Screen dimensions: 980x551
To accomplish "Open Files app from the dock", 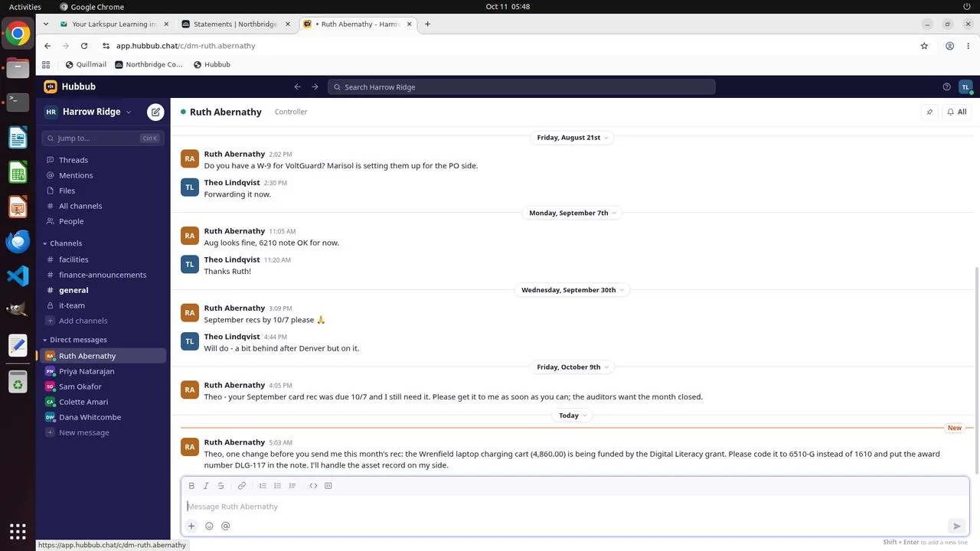I will coord(18,69).
